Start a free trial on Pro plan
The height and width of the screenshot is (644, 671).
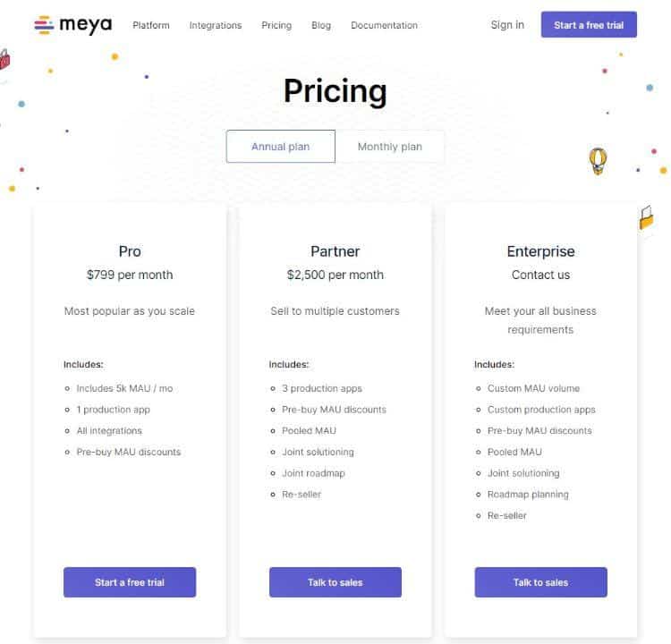130,582
